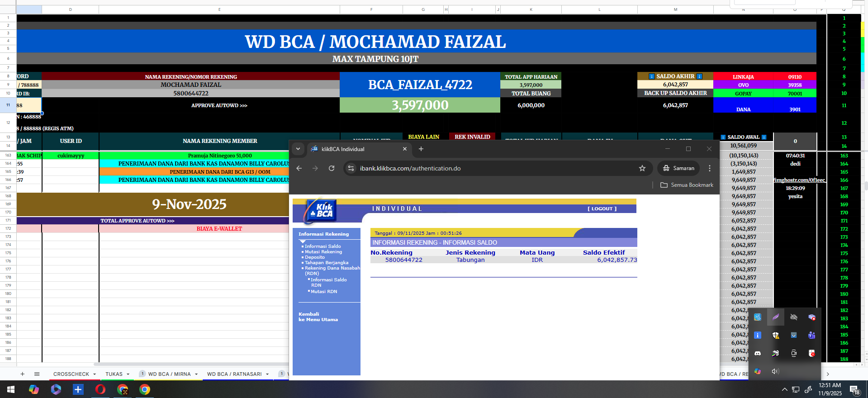This screenshot has height=398, width=868.
Task: Open Discord from the tray overflow
Action: [758, 353]
